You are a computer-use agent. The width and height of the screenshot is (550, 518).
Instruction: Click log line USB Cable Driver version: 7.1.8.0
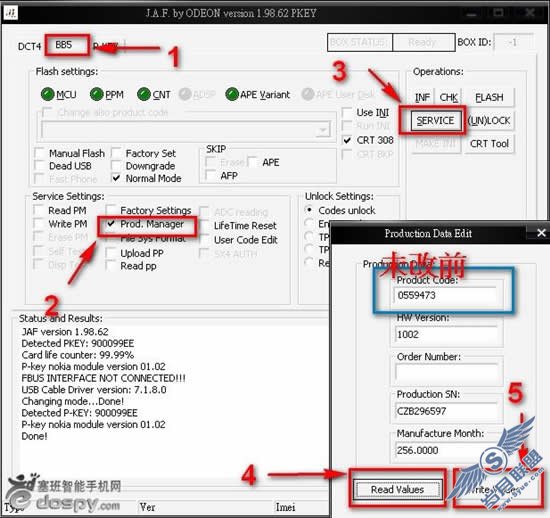click(x=94, y=390)
